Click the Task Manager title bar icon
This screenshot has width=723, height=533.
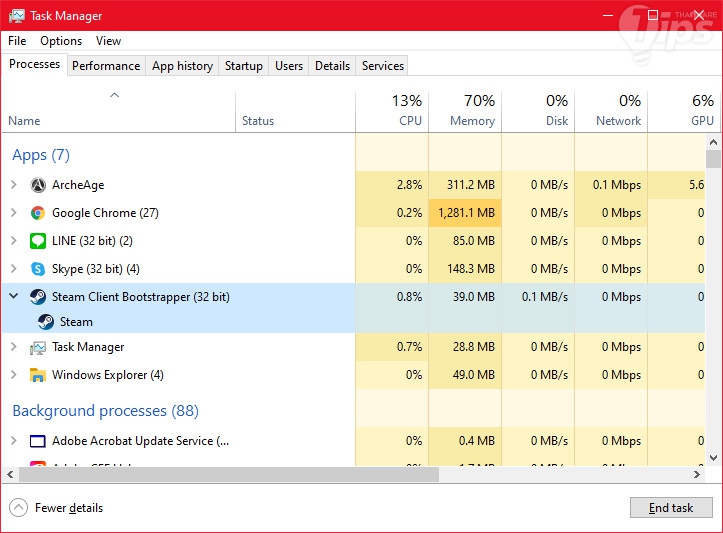coord(17,16)
